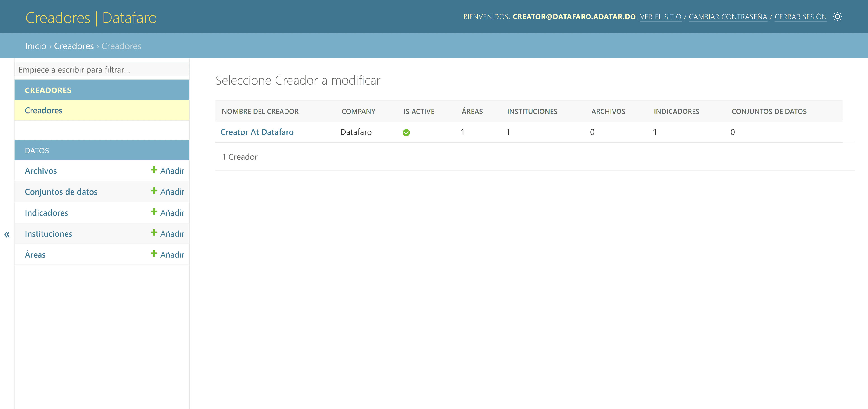Go to Inicio breadcrumb
The width and height of the screenshot is (868, 409).
coord(36,46)
